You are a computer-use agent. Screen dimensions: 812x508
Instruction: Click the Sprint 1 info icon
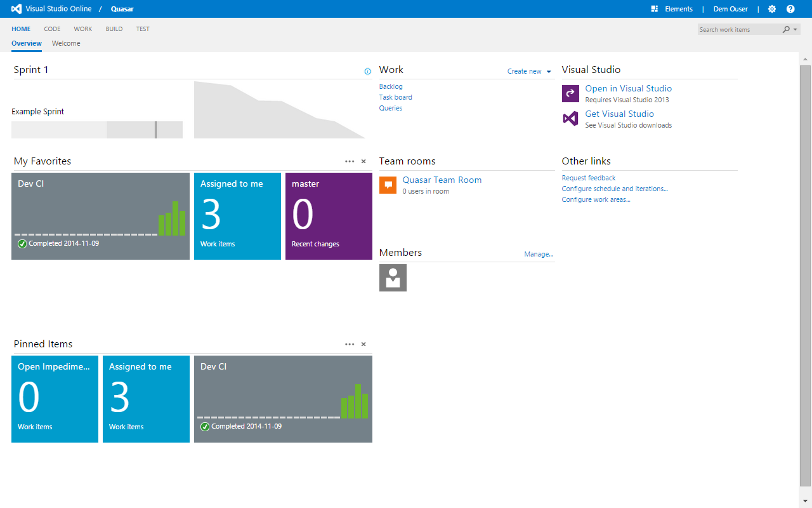368,72
